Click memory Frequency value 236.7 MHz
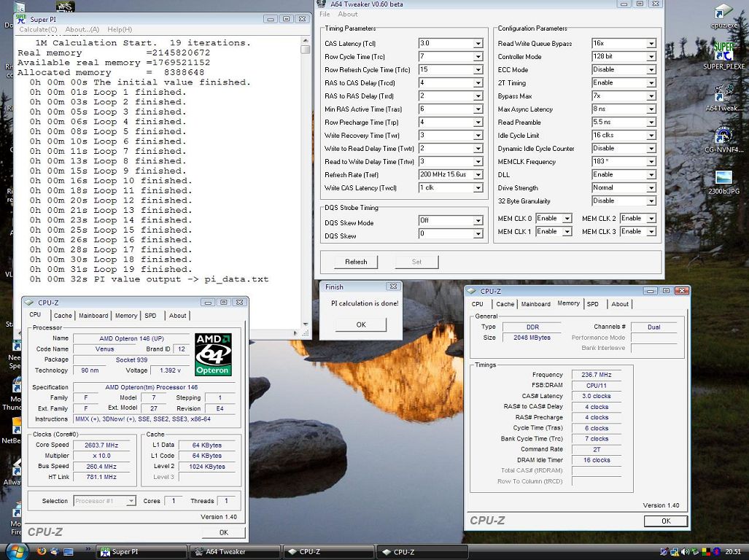The height and width of the screenshot is (560, 749). pos(596,375)
